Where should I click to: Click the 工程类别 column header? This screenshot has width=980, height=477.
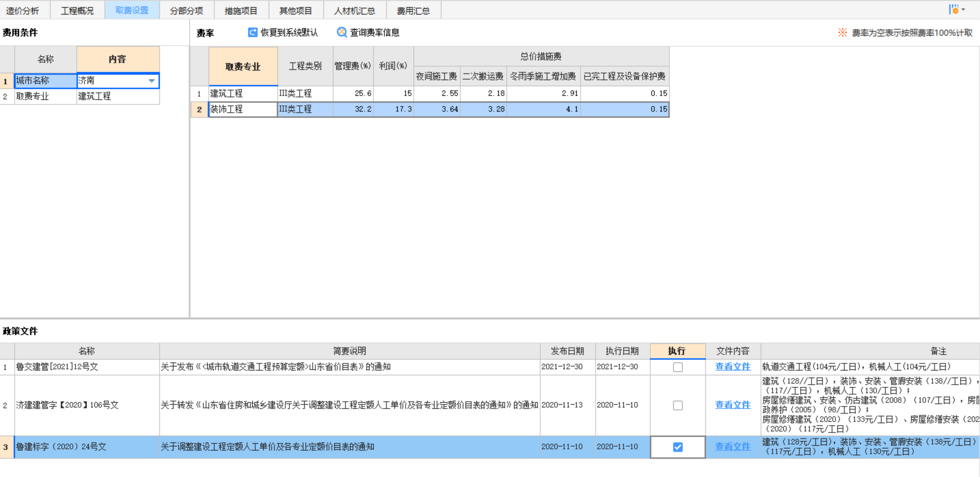click(x=305, y=66)
